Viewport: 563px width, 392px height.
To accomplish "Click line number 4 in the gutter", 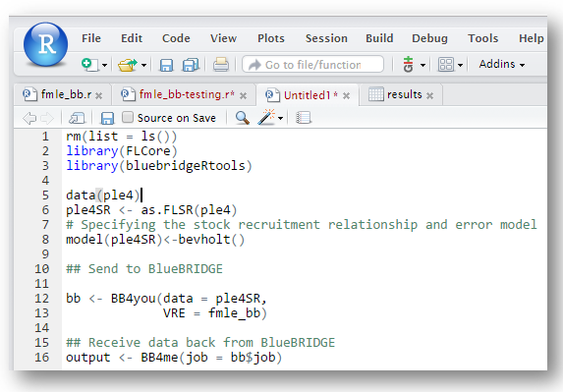I will 45,181.
